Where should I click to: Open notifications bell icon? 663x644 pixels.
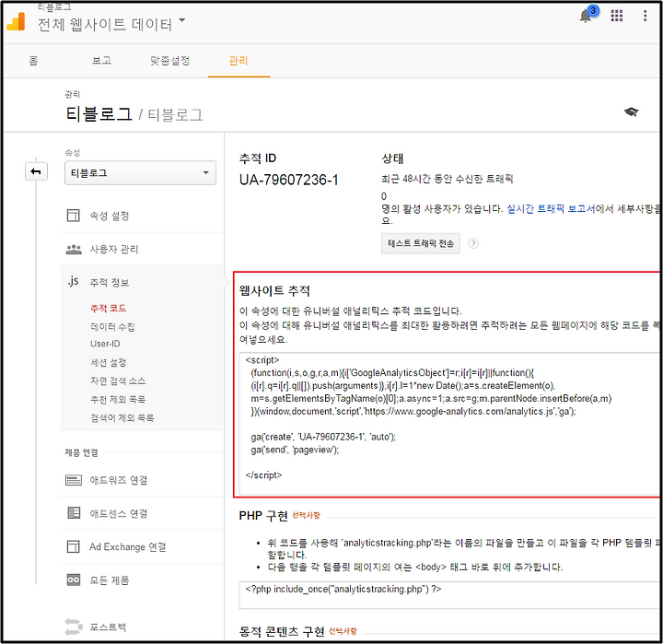coord(586,16)
